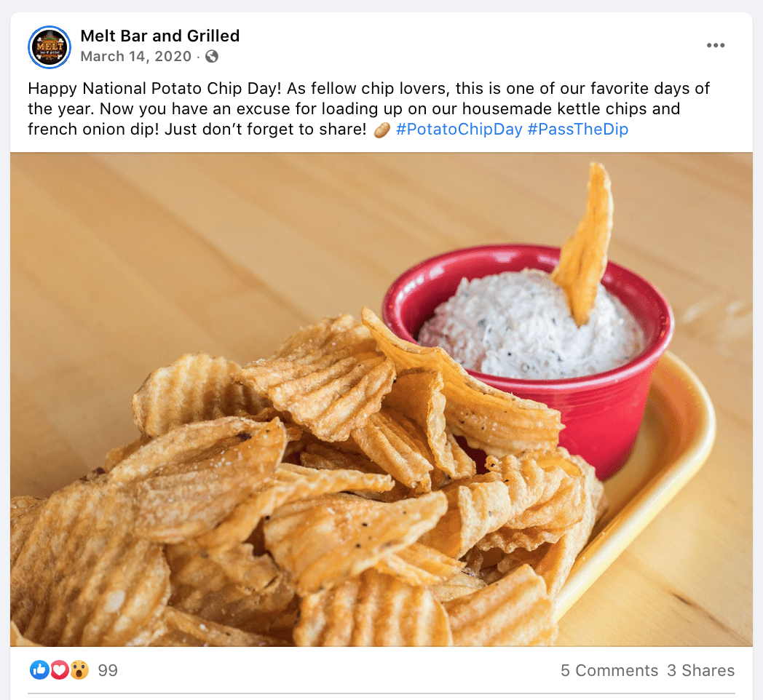The image size is (763, 700).
Task: Show the 5 Comments
Action: click(x=609, y=670)
